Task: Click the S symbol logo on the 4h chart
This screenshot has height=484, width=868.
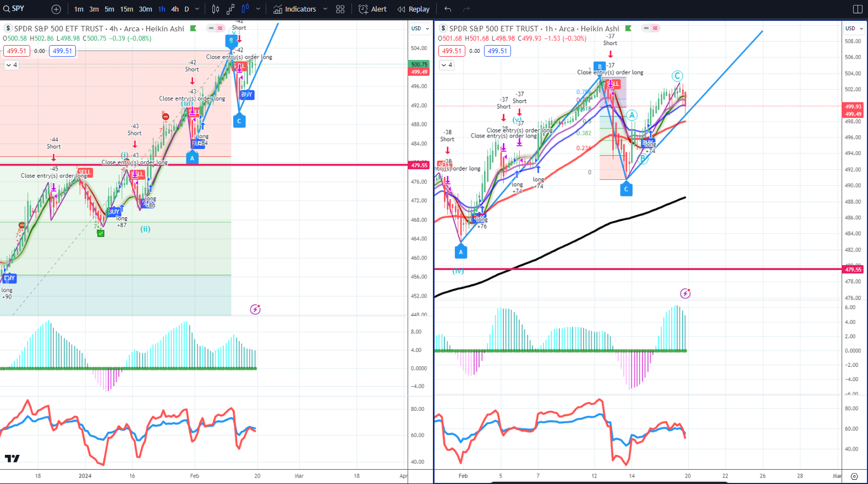Action: click(8, 29)
